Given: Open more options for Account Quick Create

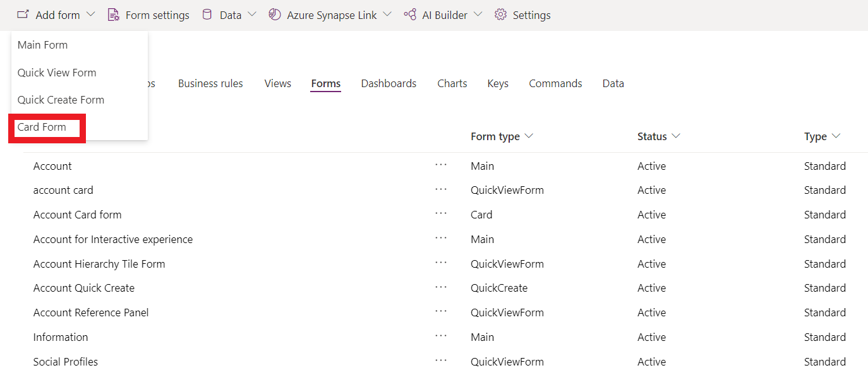Looking at the screenshot, I should tap(441, 287).
